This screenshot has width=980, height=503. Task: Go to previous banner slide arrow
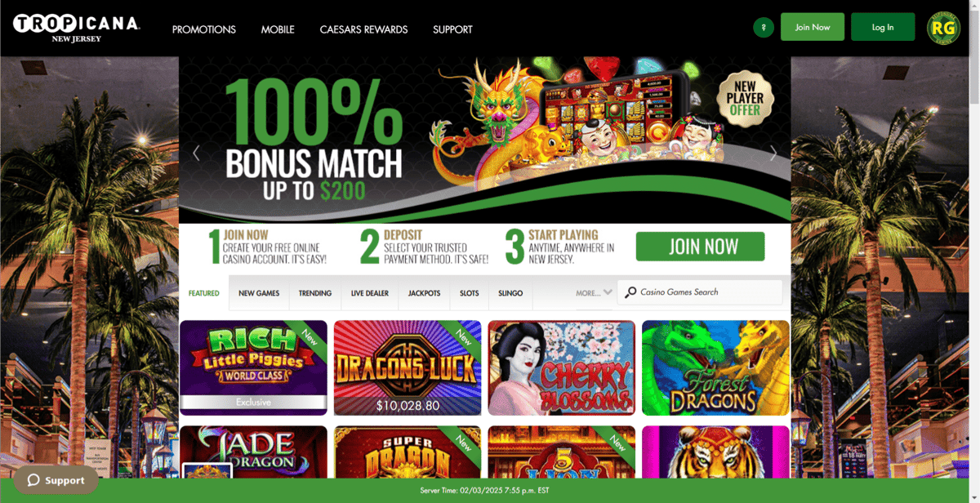click(196, 153)
